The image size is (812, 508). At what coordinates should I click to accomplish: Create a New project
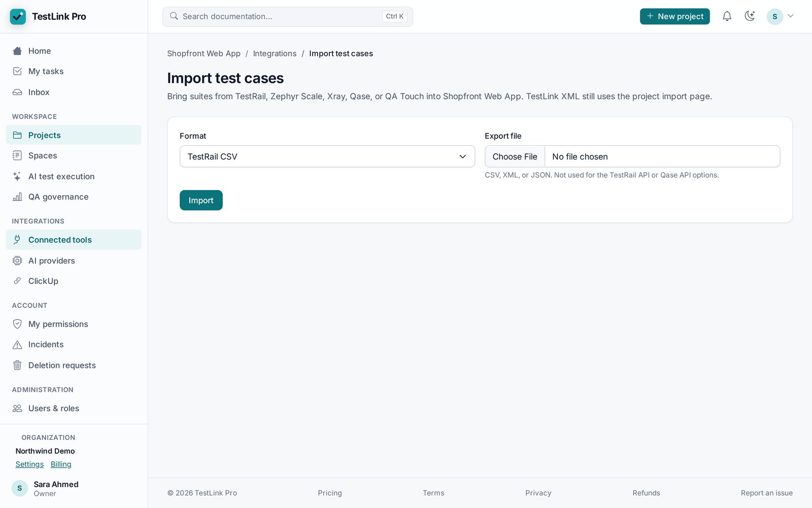point(674,16)
